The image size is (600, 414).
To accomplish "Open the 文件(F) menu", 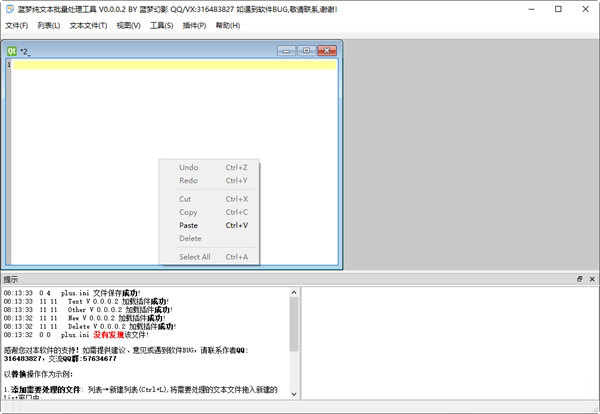I will 16,26.
